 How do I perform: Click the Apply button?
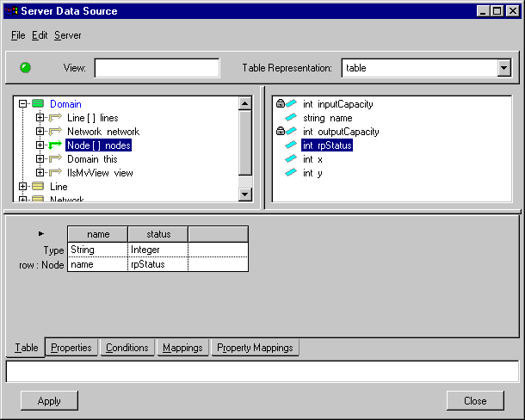(x=49, y=400)
